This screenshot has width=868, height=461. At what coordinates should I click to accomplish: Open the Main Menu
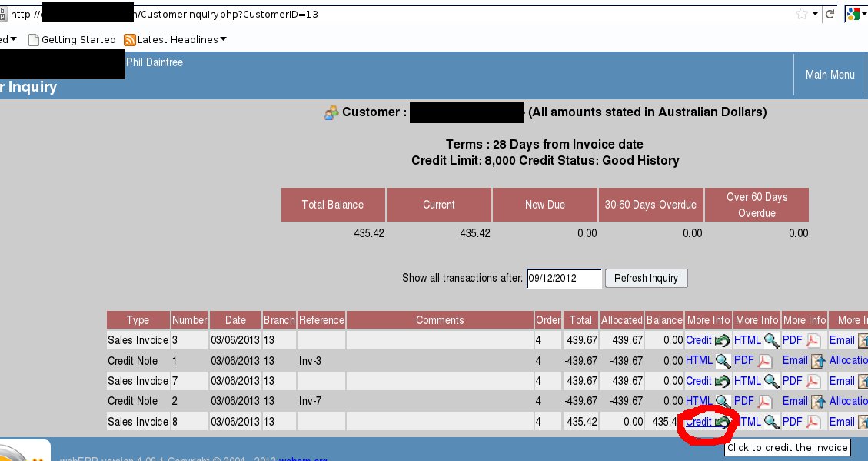point(830,75)
